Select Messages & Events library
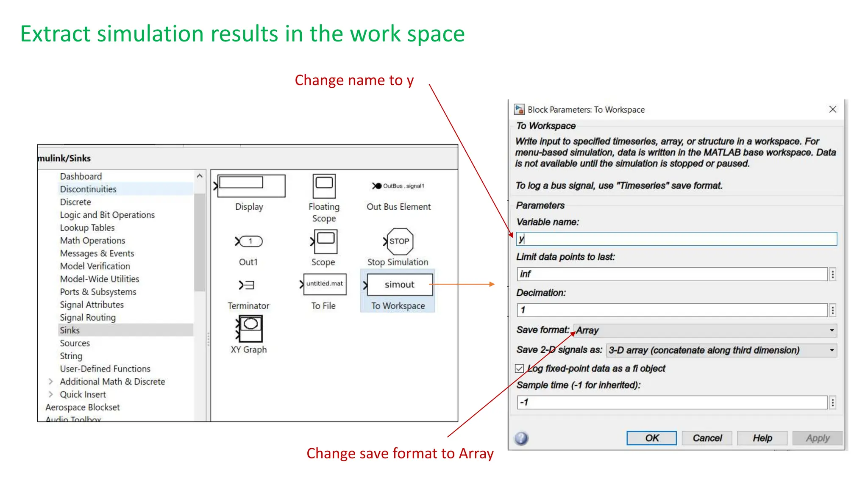The height and width of the screenshot is (488, 868). (x=97, y=253)
